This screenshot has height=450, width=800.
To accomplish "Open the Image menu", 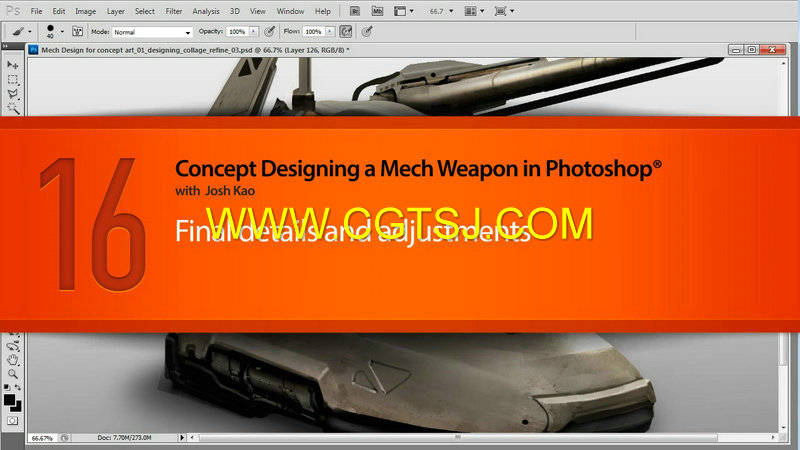I will click(85, 11).
